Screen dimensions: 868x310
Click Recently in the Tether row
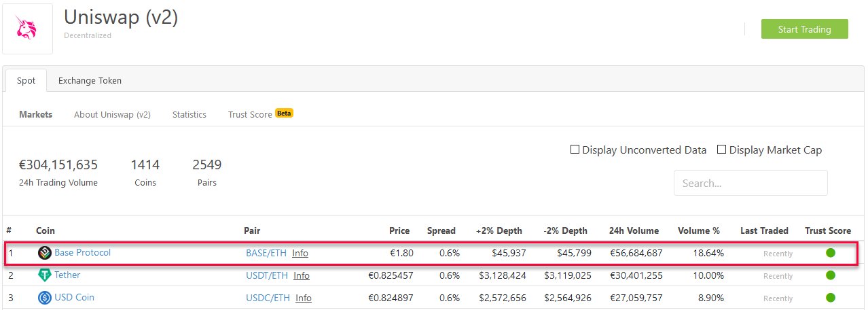click(778, 276)
